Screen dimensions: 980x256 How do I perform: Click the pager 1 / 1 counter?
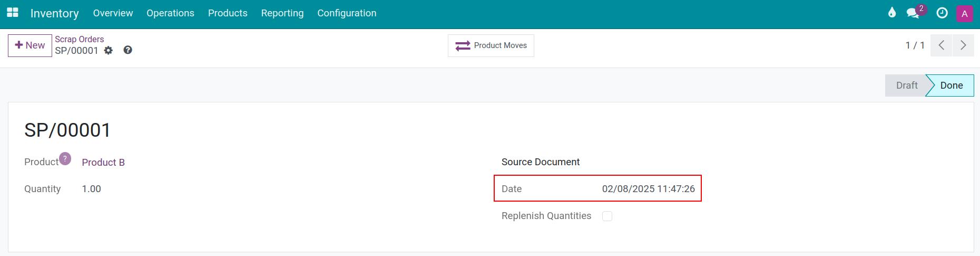click(x=915, y=45)
